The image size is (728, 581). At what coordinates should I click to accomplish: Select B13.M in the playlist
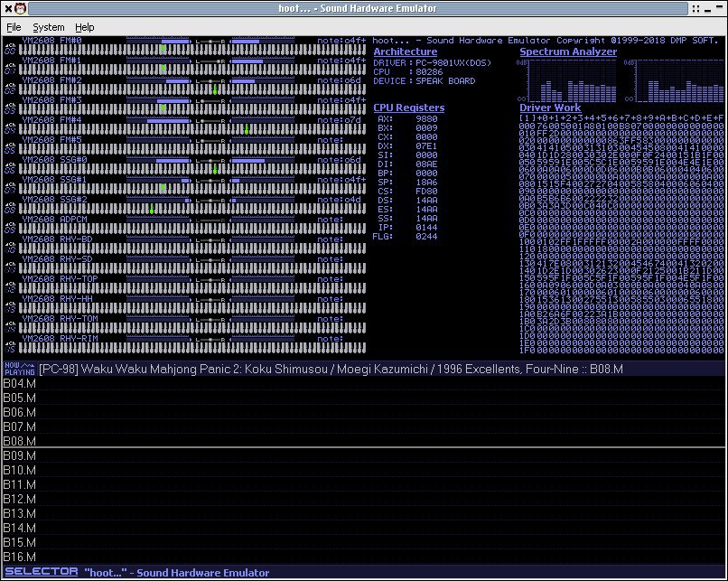click(364, 513)
